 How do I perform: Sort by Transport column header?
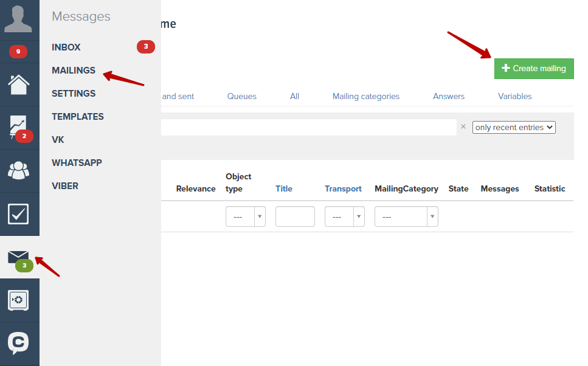coord(343,188)
